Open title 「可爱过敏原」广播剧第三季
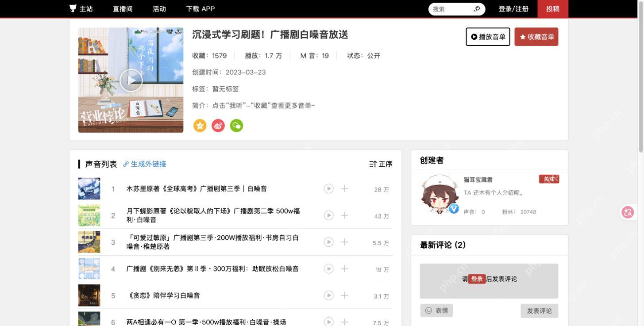Screen dimensions: 644x326 (212, 242)
